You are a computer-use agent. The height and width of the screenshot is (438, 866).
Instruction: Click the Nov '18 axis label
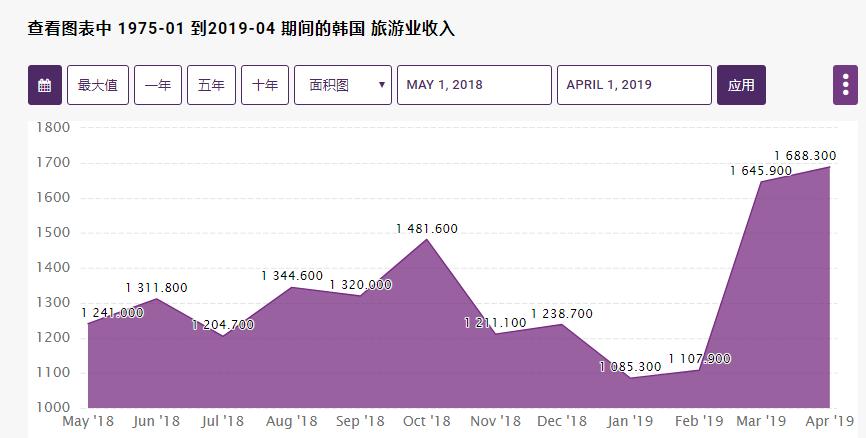point(495,421)
